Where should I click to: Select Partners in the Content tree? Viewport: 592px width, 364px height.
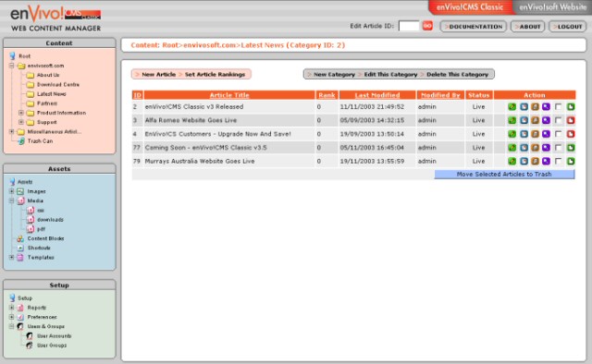[47, 103]
